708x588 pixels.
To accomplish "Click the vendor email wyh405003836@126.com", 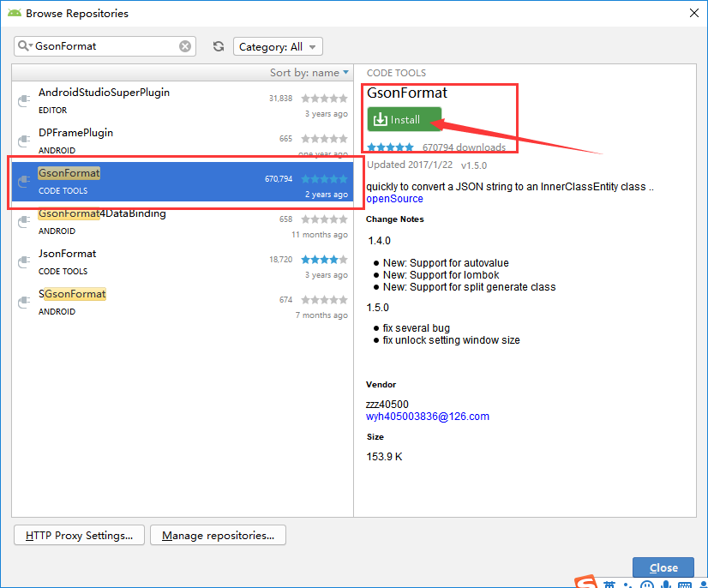I will (428, 417).
